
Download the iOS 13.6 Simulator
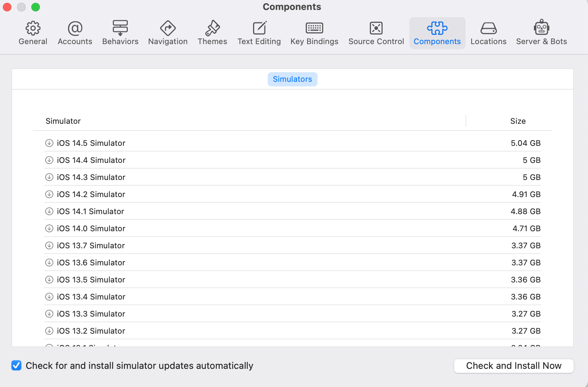tap(49, 263)
